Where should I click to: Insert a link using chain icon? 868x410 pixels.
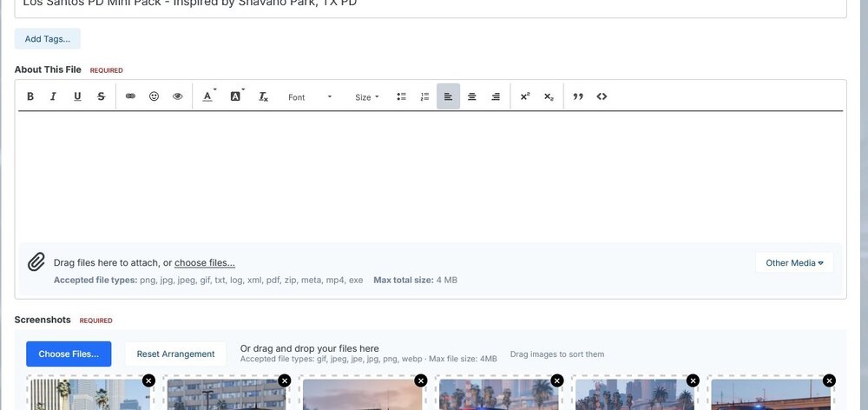tap(130, 96)
